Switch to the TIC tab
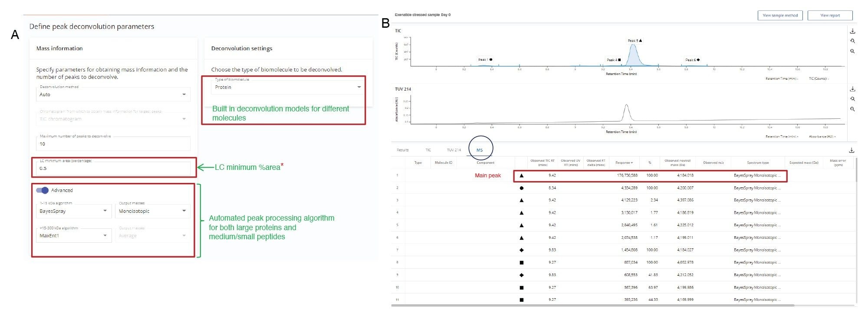 click(428, 150)
